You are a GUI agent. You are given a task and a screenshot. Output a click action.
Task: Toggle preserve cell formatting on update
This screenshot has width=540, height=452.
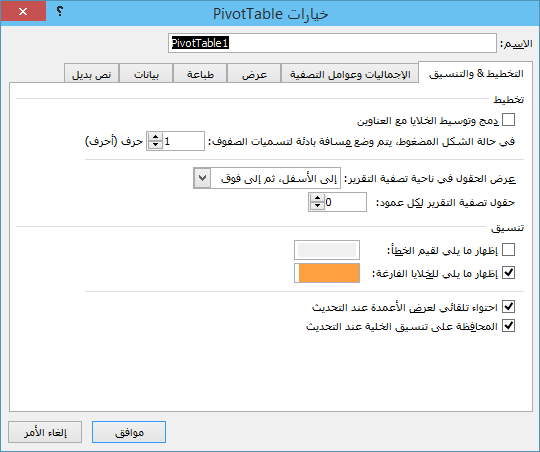coord(508,326)
